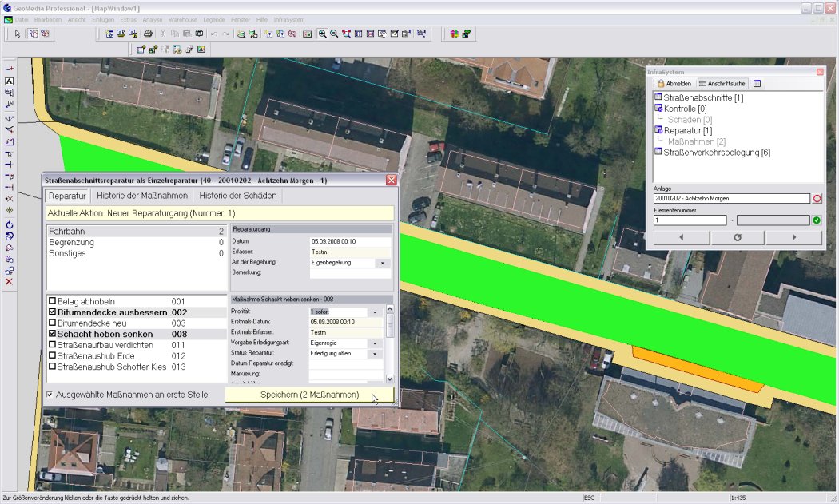Click the print icon in the toolbar
Viewport: 839px width, 504px height.
click(148, 34)
